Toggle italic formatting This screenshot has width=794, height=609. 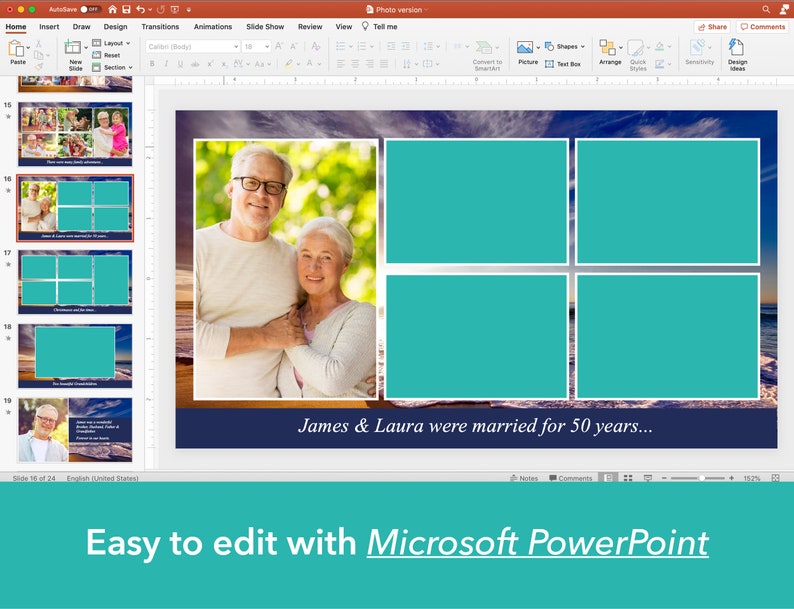click(x=166, y=64)
